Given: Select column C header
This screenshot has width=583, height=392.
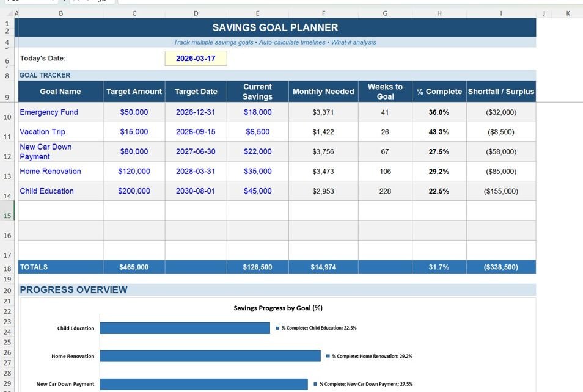Looking at the screenshot, I should point(134,13).
